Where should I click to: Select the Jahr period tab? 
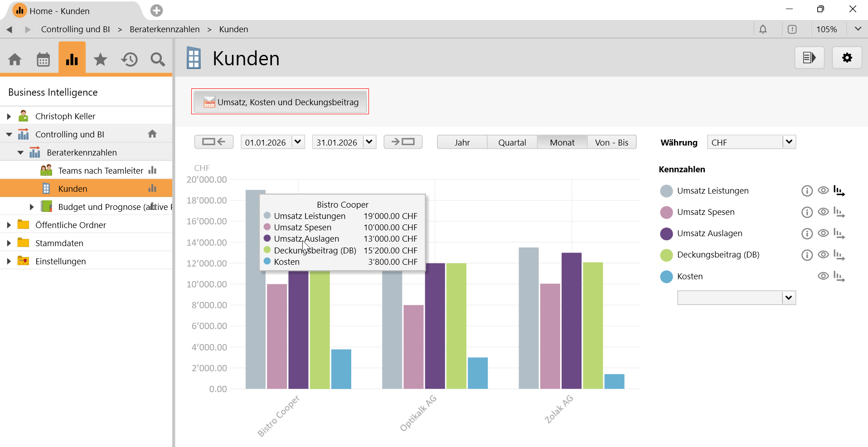[x=462, y=142]
